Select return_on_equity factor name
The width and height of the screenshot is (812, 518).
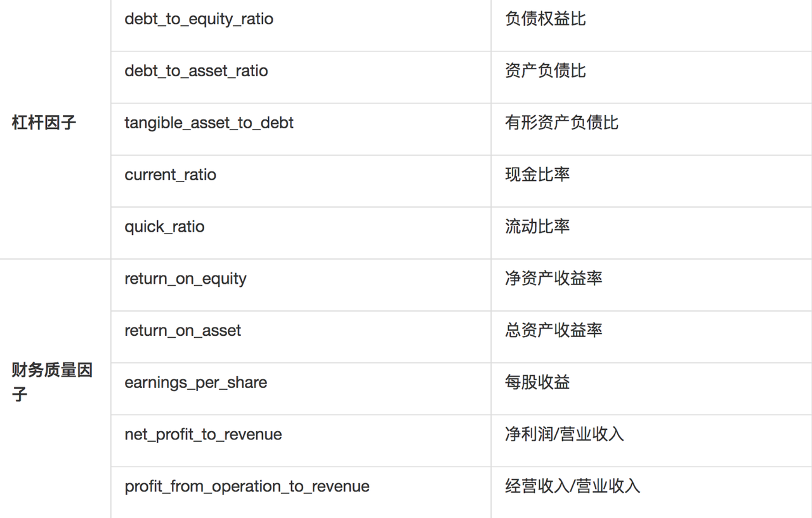(x=185, y=279)
